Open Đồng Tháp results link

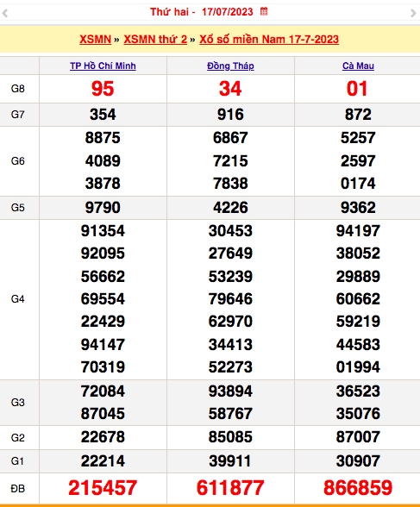pyautogui.click(x=230, y=66)
